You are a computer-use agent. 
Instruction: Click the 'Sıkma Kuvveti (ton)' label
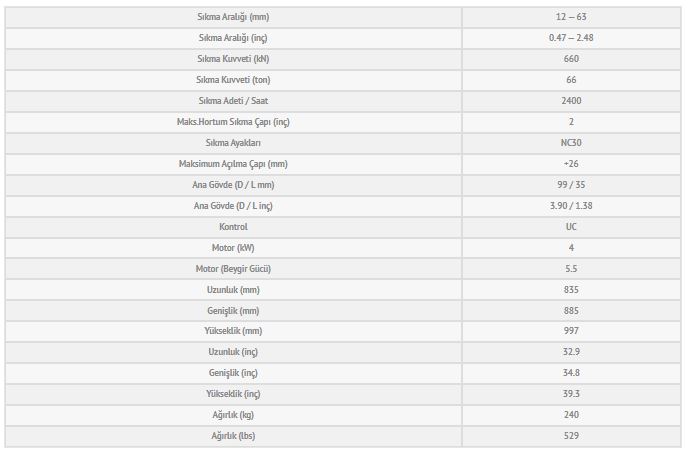233,80
